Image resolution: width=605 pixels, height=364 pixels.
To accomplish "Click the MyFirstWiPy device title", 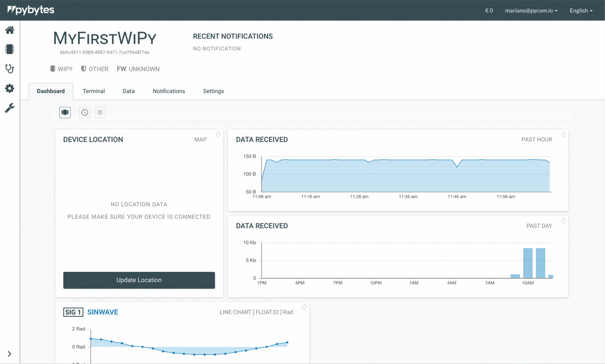I will click(x=105, y=38).
